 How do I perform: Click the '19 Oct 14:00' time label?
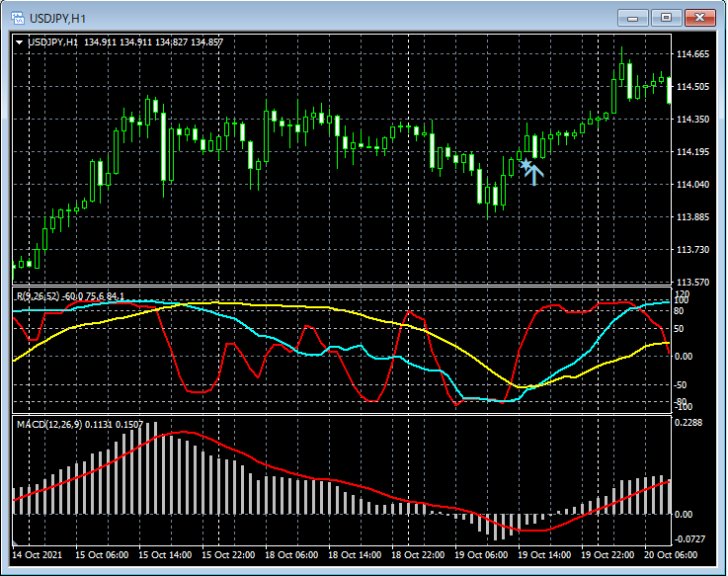pyautogui.click(x=543, y=555)
